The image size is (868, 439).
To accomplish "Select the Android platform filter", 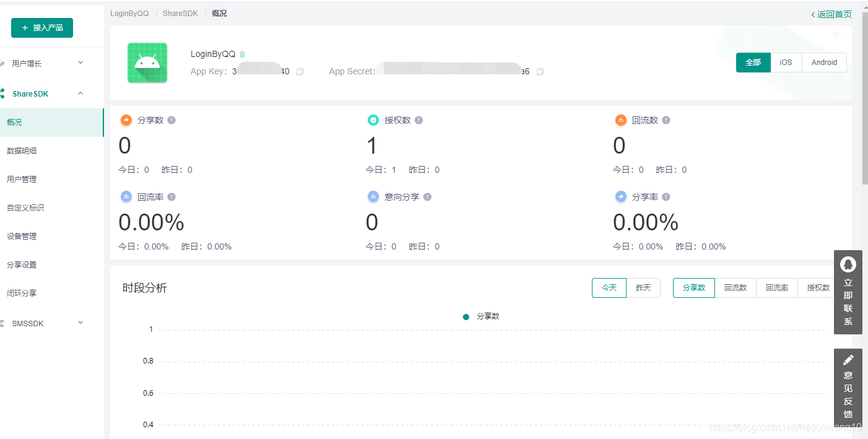I will [824, 63].
